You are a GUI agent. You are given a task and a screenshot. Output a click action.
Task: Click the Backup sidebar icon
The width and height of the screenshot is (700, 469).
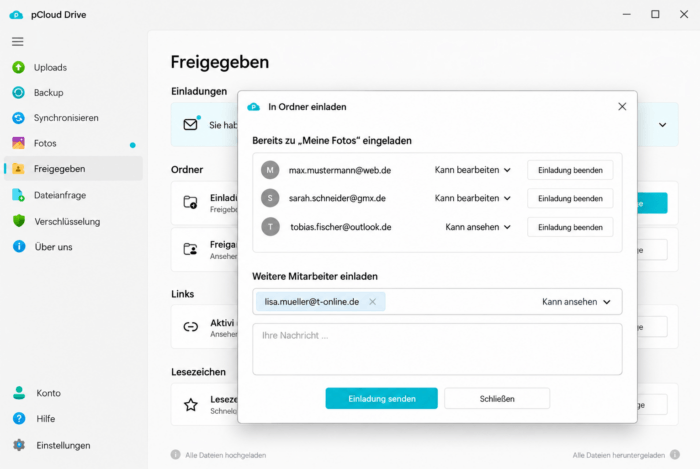pos(18,92)
